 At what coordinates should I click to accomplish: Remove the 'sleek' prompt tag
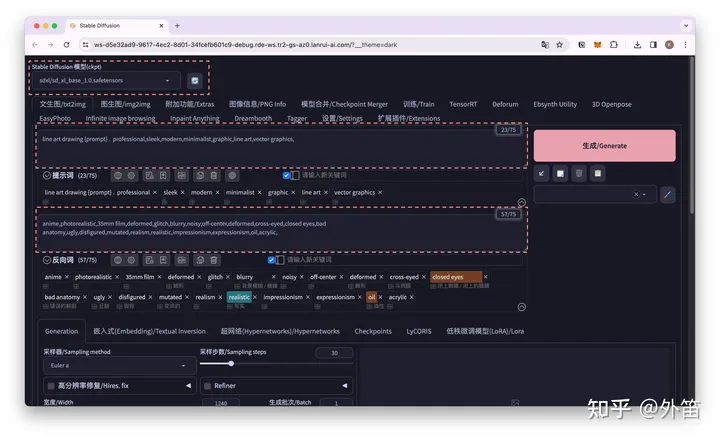tap(182, 192)
